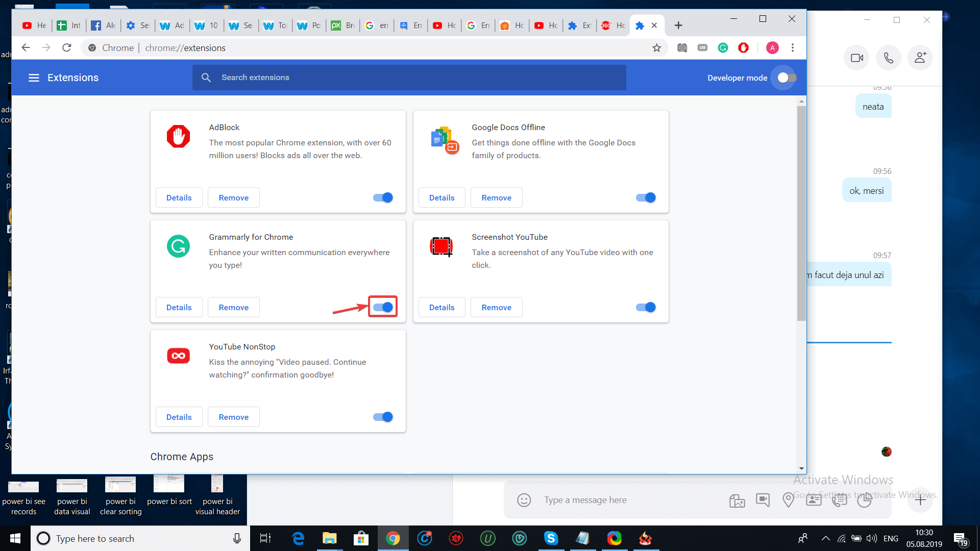Open Microsoft Edge from the taskbar

[298, 538]
